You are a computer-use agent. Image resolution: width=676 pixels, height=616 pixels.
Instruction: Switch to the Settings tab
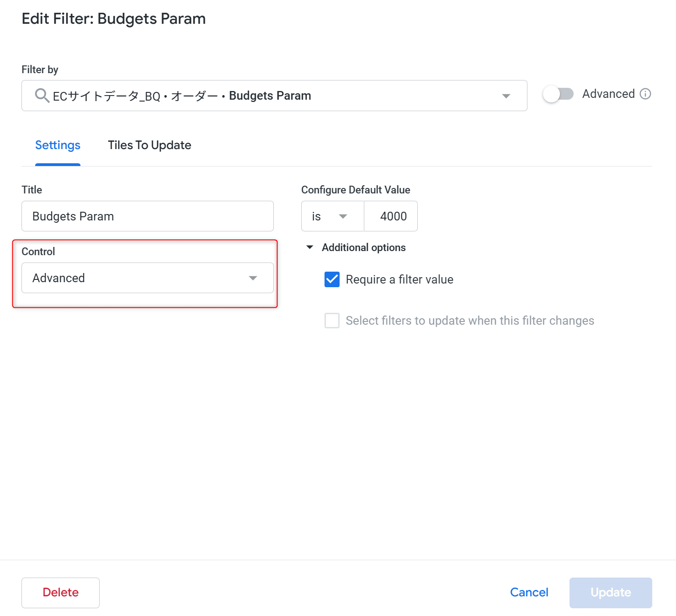point(58,145)
